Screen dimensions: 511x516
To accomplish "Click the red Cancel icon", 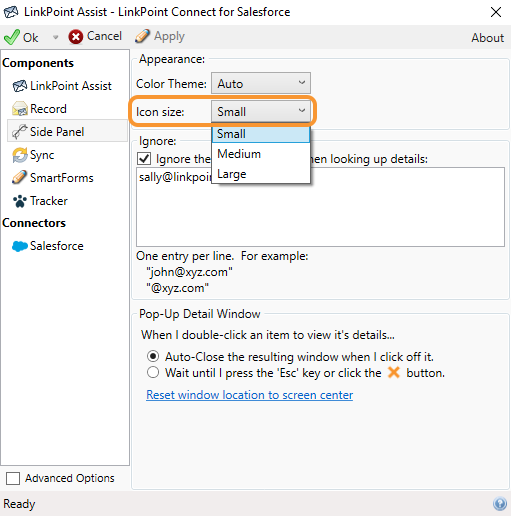I will (76, 37).
